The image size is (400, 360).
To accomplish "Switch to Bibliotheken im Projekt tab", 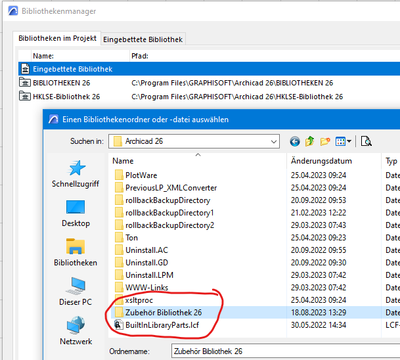I will 57,38.
